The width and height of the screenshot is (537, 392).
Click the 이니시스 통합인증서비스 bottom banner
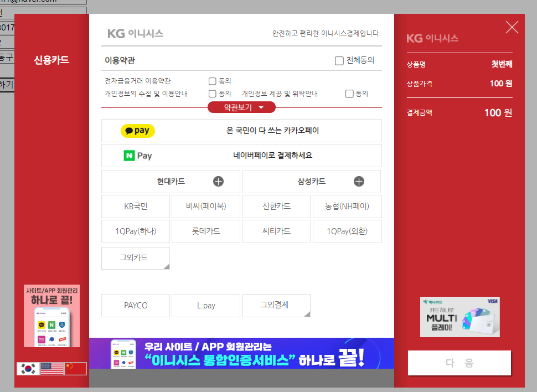pyautogui.click(x=241, y=353)
